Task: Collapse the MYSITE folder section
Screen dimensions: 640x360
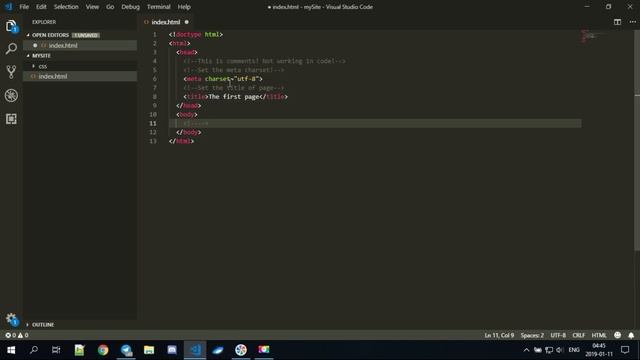Action: coord(41,56)
